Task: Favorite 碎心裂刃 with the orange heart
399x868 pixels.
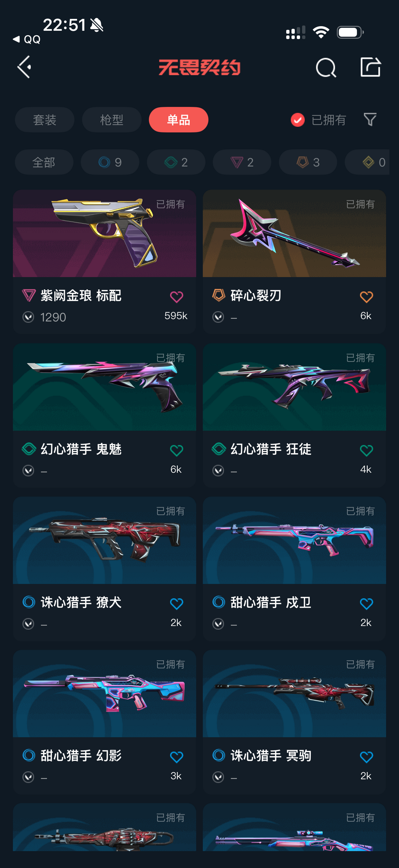Action: coord(366,297)
